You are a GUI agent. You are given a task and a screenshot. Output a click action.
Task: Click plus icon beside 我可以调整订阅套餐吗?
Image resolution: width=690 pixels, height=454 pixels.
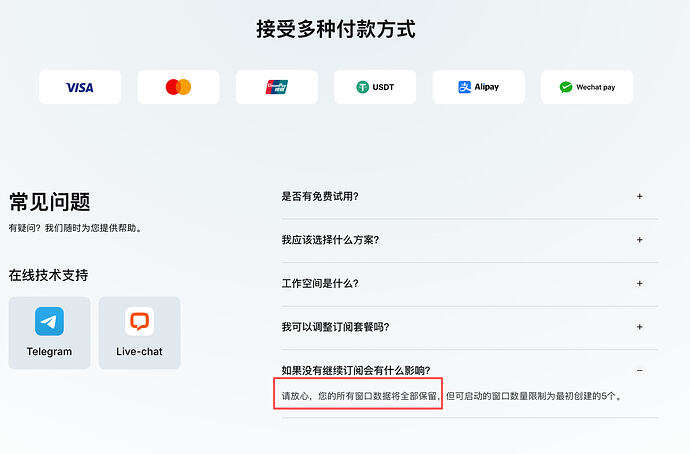[x=640, y=327]
